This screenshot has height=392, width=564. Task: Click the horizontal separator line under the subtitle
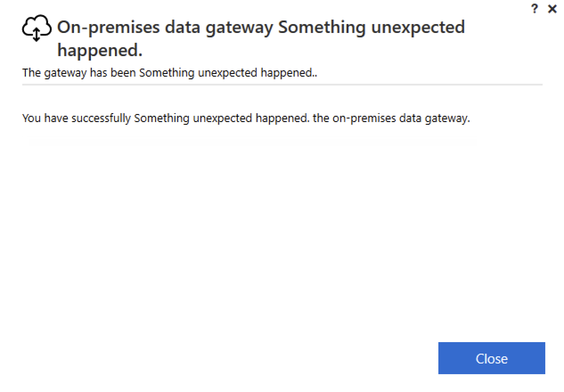(282, 84)
